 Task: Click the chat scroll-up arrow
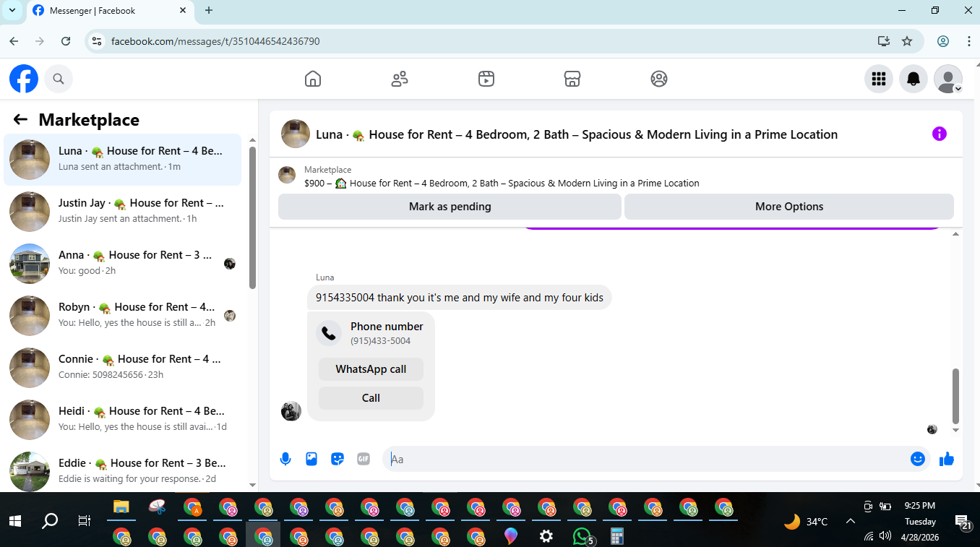point(955,234)
